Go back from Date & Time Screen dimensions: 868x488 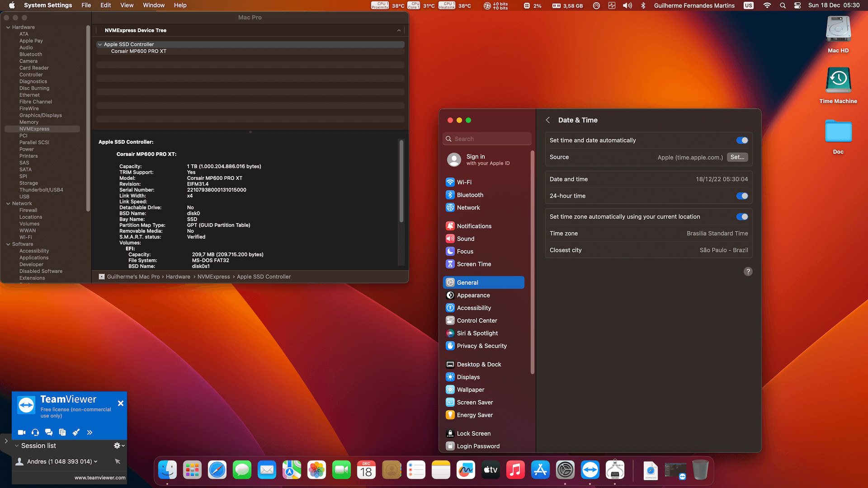click(548, 120)
